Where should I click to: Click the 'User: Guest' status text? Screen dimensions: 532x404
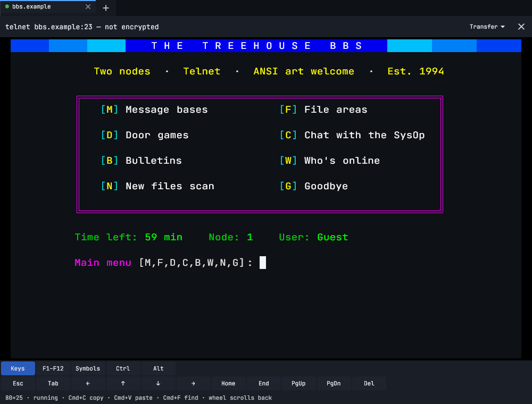(x=313, y=237)
